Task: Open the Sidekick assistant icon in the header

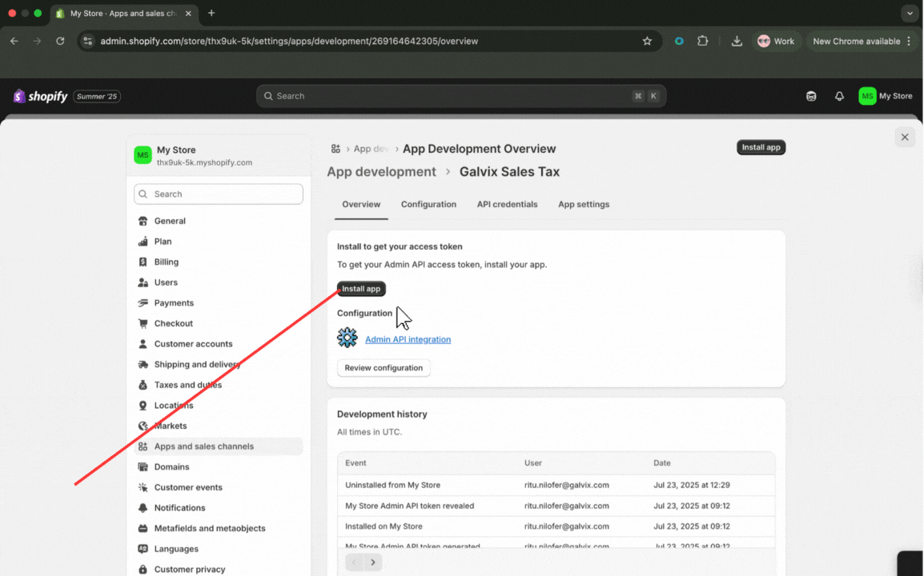Action: coord(811,96)
